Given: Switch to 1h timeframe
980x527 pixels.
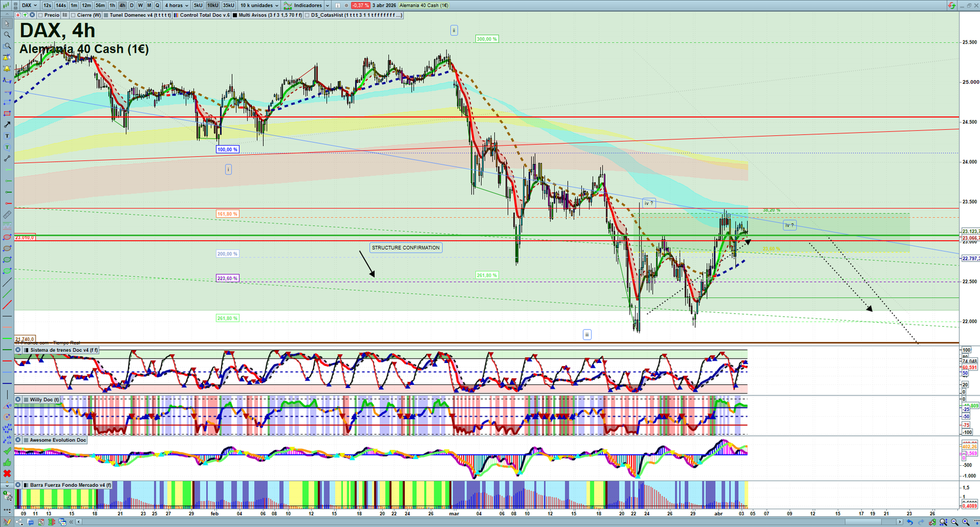Looking at the screenshot, I should click(x=112, y=6).
